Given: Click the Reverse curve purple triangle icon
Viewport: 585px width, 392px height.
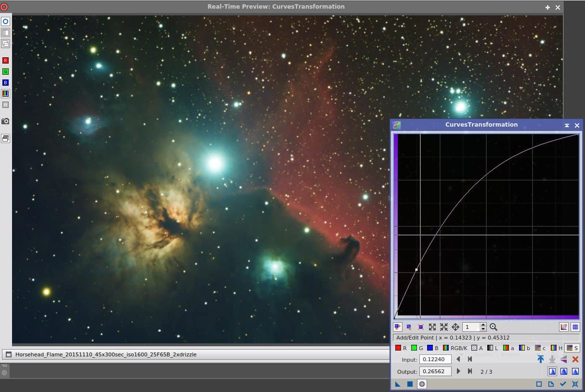Looking at the screenshot, I should click(x=563, y=359).
